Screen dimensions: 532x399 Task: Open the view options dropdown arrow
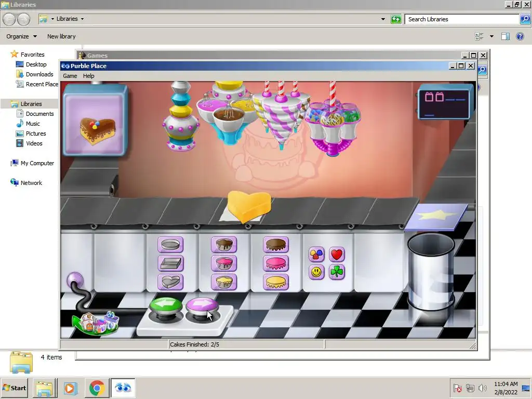[491, 36]
